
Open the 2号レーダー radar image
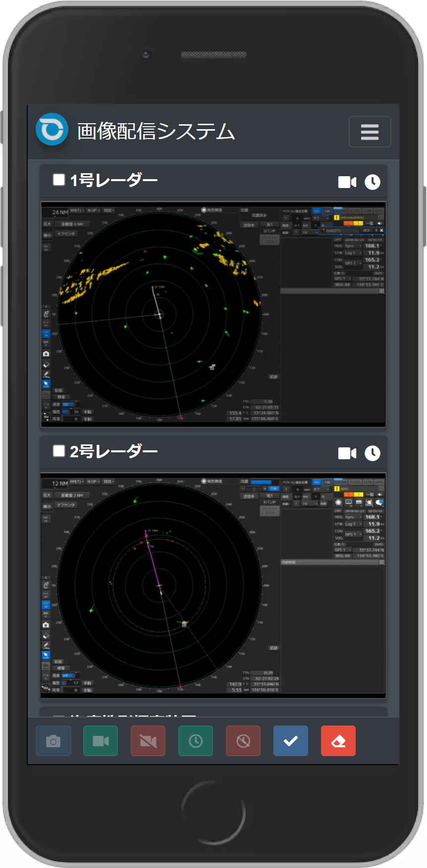pos(213,585)
